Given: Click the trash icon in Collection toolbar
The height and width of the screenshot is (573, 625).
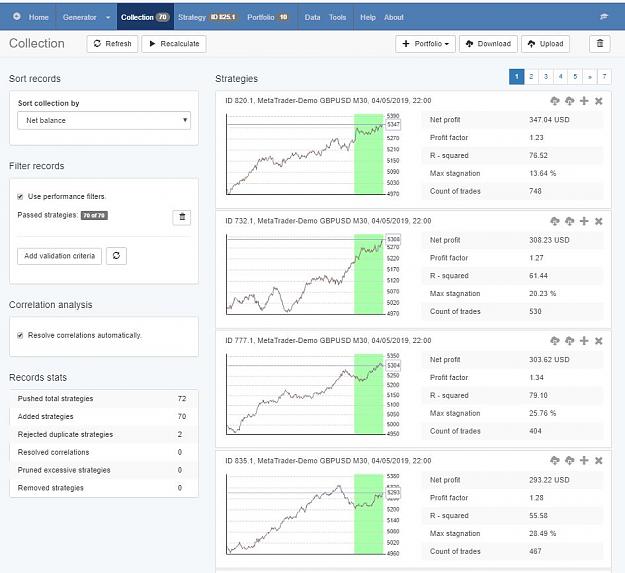Looking at the screenshot, I should [599, 43].
